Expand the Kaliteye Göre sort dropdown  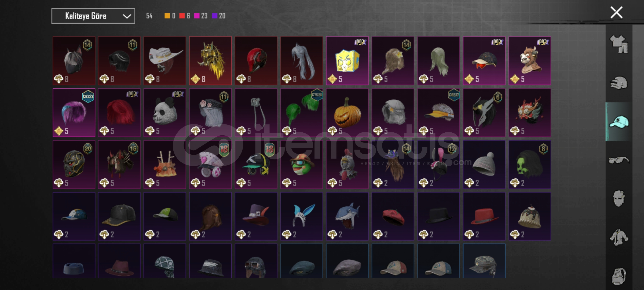pyautogui.click(x=93, y=16)
